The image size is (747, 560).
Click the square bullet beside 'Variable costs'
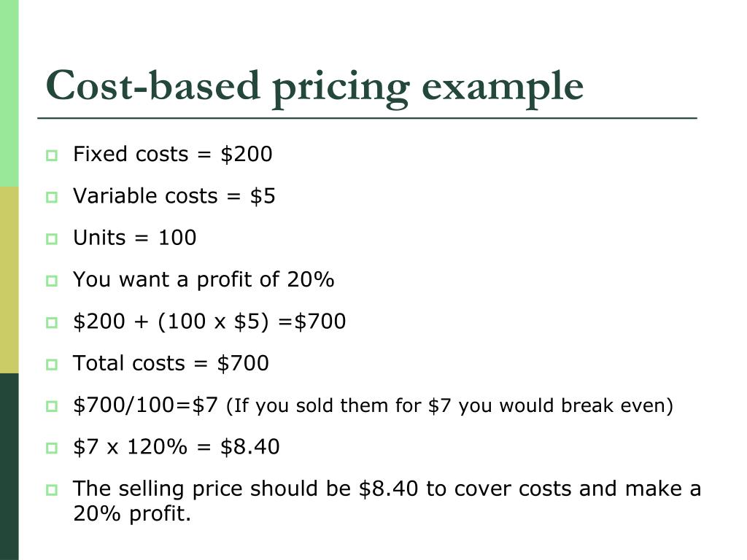(x=52, y=197)
